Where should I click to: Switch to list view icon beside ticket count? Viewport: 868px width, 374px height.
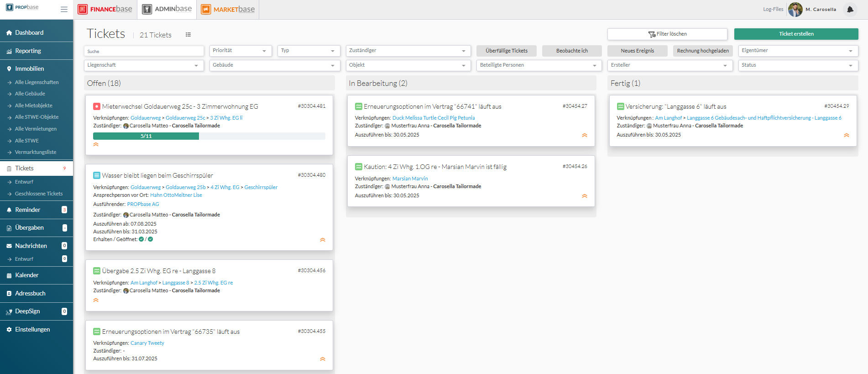tap(188, 35)
